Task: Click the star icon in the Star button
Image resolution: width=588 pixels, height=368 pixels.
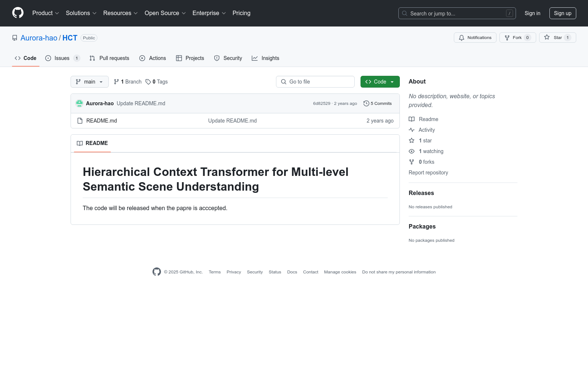Action: pos(547,38)
